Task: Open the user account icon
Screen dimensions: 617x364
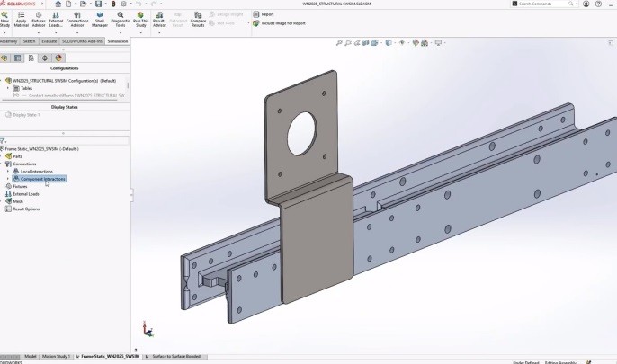Action: coord(586,4)
